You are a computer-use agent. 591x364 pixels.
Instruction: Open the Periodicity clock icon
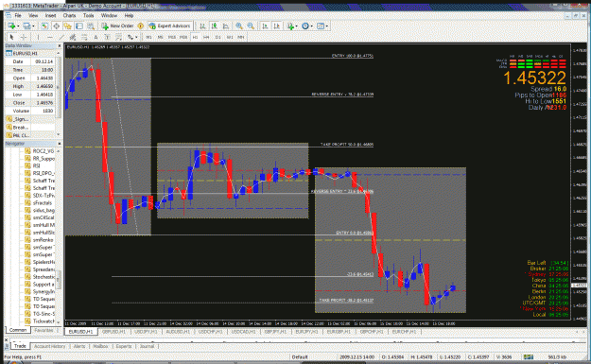coord(305,26)
